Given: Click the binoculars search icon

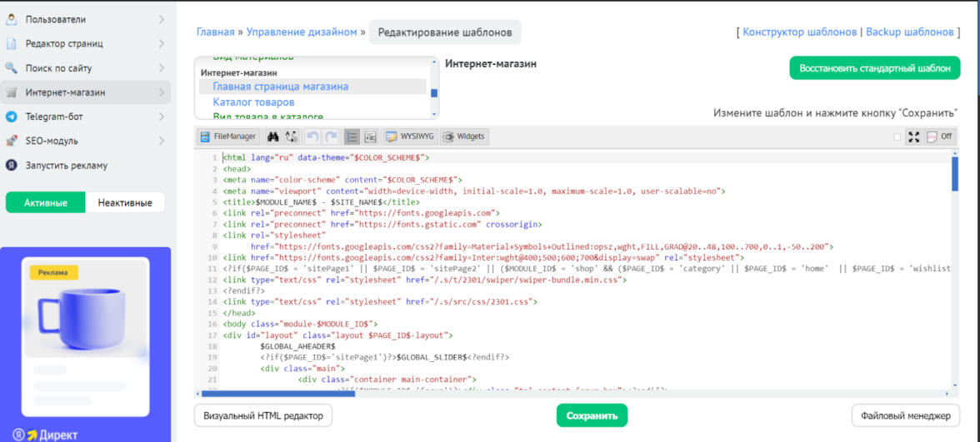Looking at the screenshot, I should click(x=272, y=137).
